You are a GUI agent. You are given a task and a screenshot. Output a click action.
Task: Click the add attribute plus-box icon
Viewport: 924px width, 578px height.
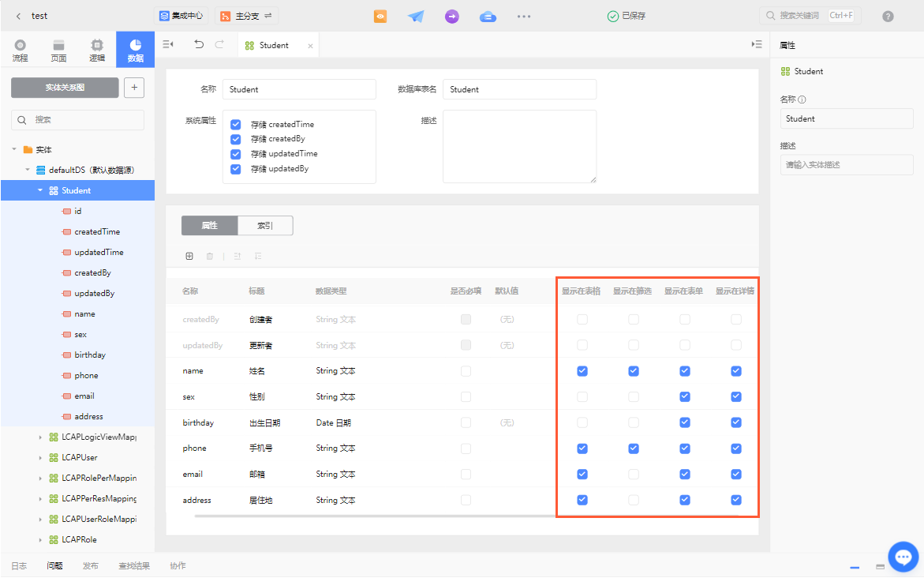pos(189,256)
